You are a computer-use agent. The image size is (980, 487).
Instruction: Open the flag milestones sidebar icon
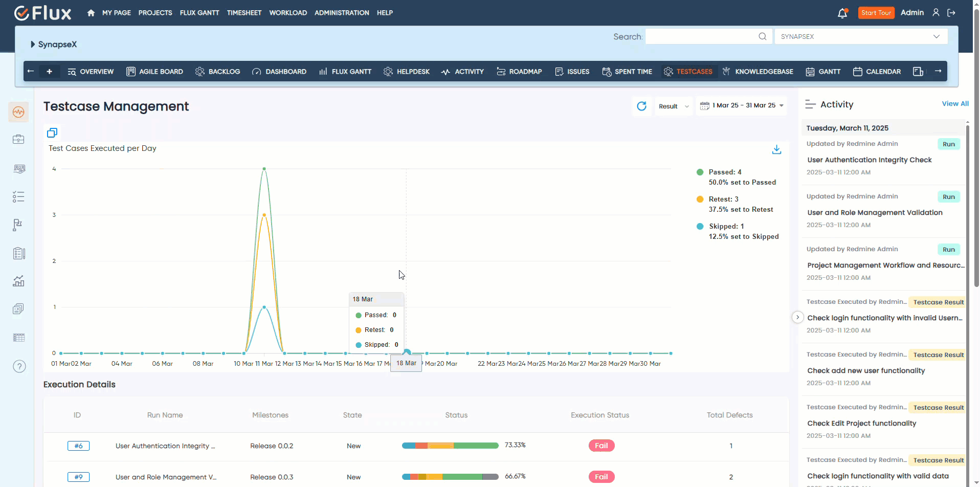[x=18, y=225]
